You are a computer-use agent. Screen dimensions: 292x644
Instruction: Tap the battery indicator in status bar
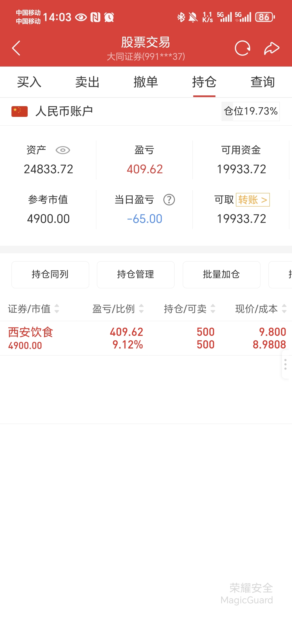pos(265,17)
